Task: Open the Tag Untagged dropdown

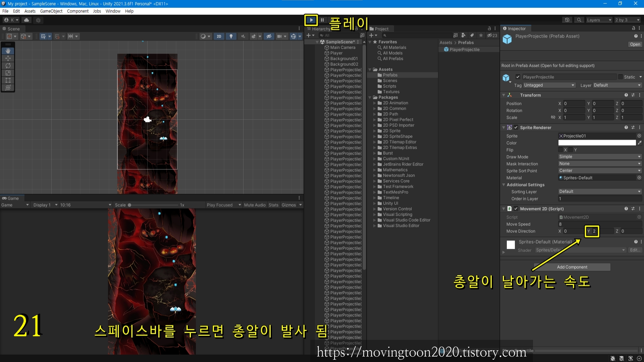Action: click(549, 85)
